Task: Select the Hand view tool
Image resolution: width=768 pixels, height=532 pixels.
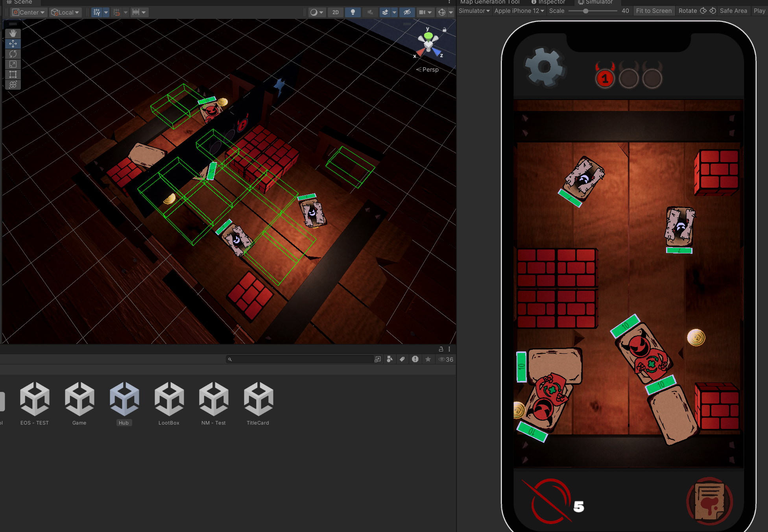Action: (x=13, y=33)
